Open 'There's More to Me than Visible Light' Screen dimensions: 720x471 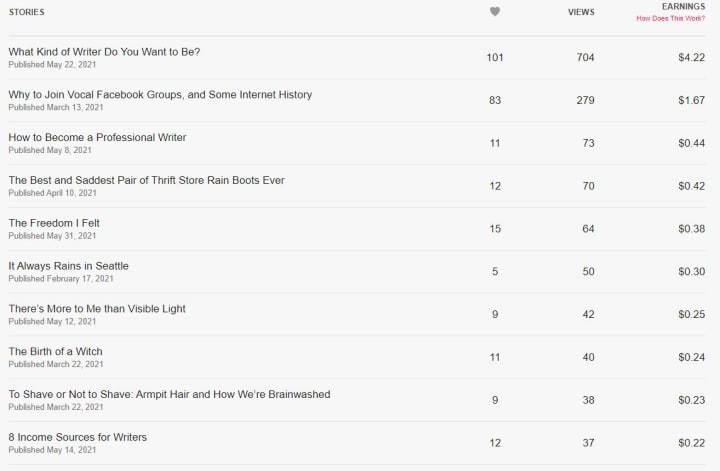[97, 308]
